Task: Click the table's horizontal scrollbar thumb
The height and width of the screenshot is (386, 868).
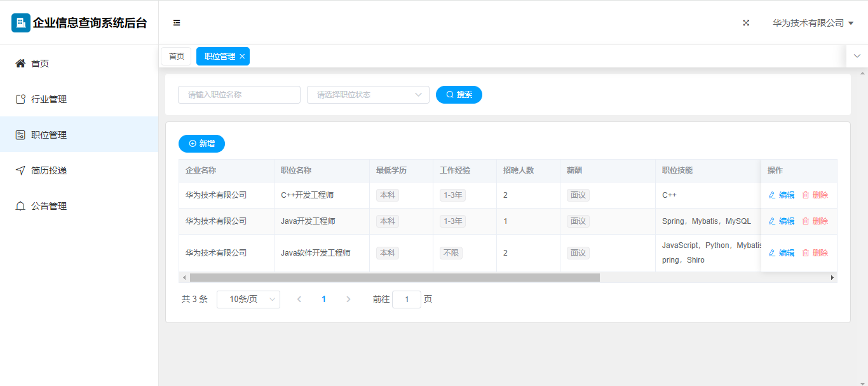Action: click(394, 278)
